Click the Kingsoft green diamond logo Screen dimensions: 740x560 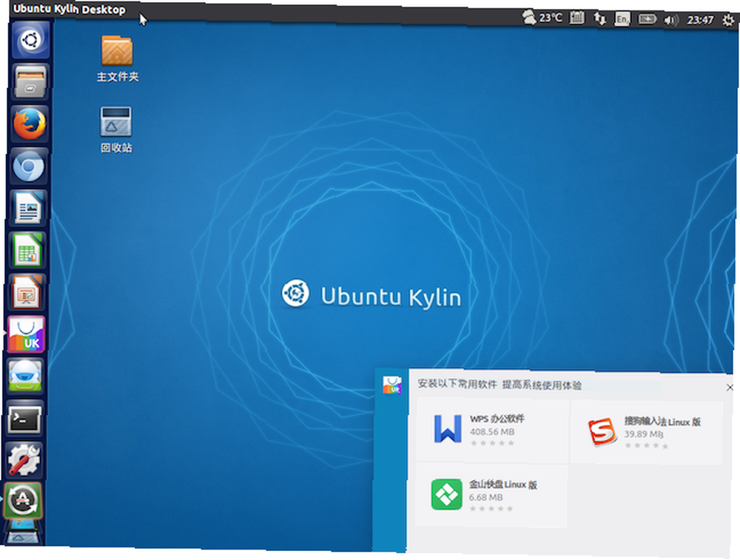446,494
